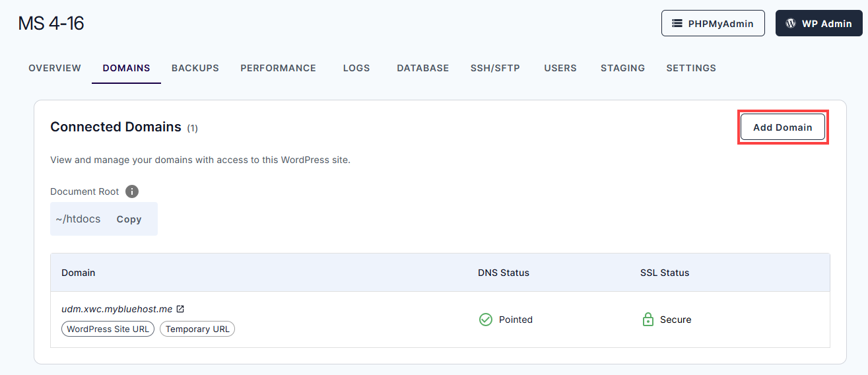Viewport: 868px width, 375px height.
Task: Click the WordPress logo in WP Admin button
Action: tap(791, 23)
